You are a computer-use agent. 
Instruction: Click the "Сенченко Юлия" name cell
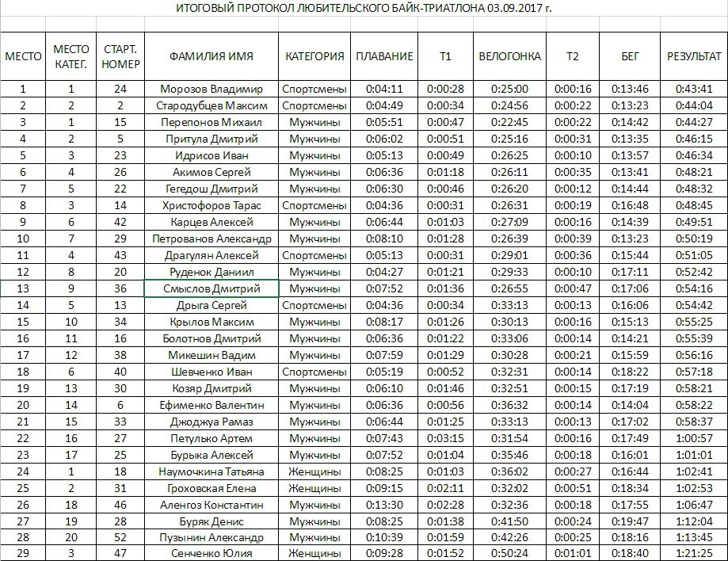[211, 553]
